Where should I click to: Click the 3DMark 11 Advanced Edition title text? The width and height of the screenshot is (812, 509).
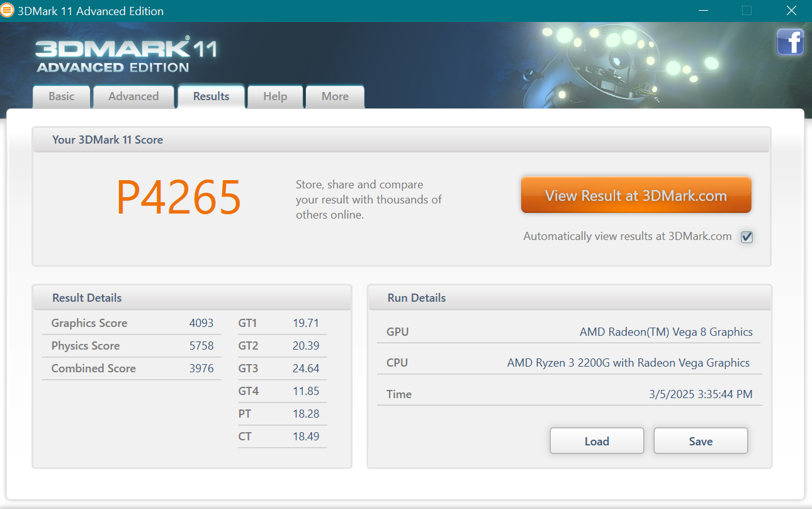(x=91, y=11)
